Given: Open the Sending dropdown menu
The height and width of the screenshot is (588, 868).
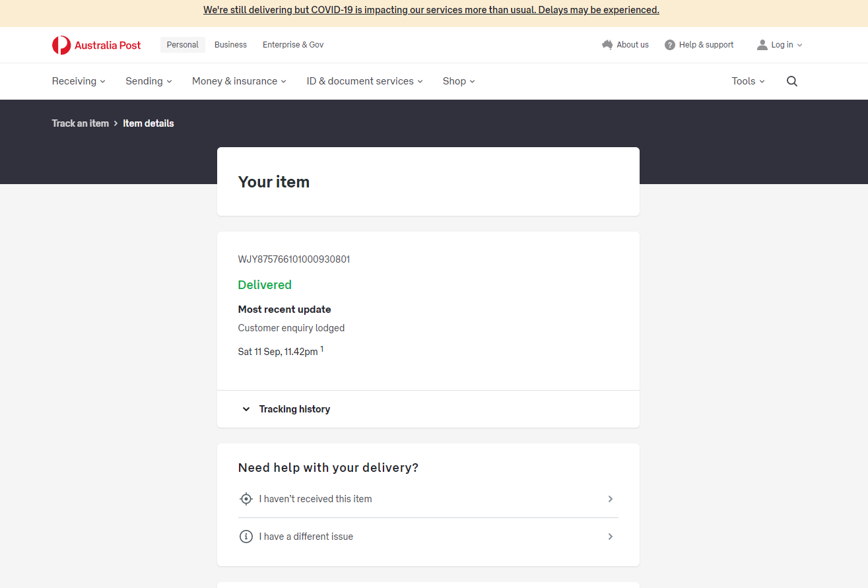Looking at the screenshot, I should point(149,81).
